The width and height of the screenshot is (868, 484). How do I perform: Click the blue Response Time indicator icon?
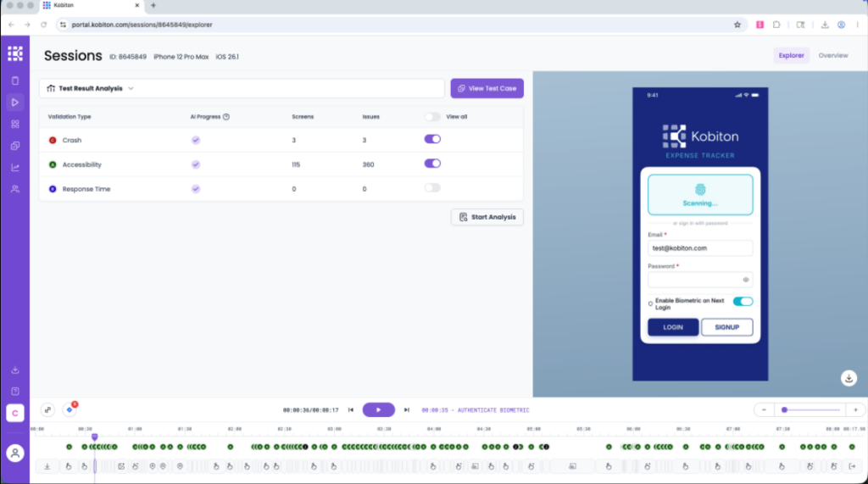(53, 189)
